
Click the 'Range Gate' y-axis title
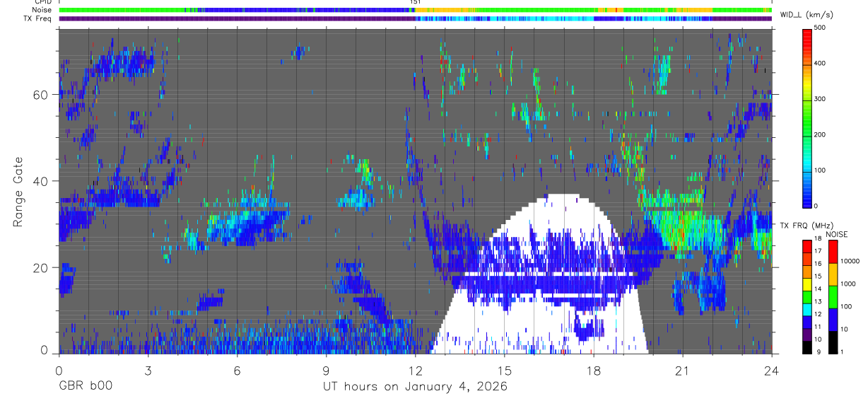coord(18,192)
